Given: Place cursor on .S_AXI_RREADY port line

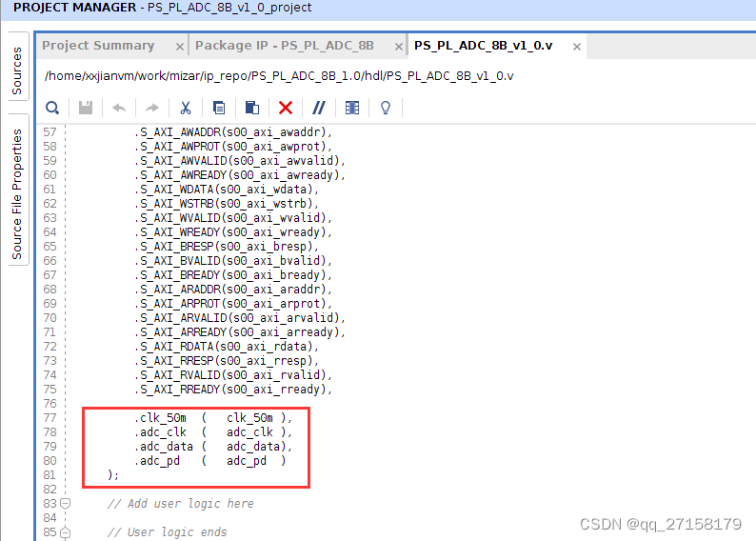Looking at the screenshot, I should click(233, 390).
